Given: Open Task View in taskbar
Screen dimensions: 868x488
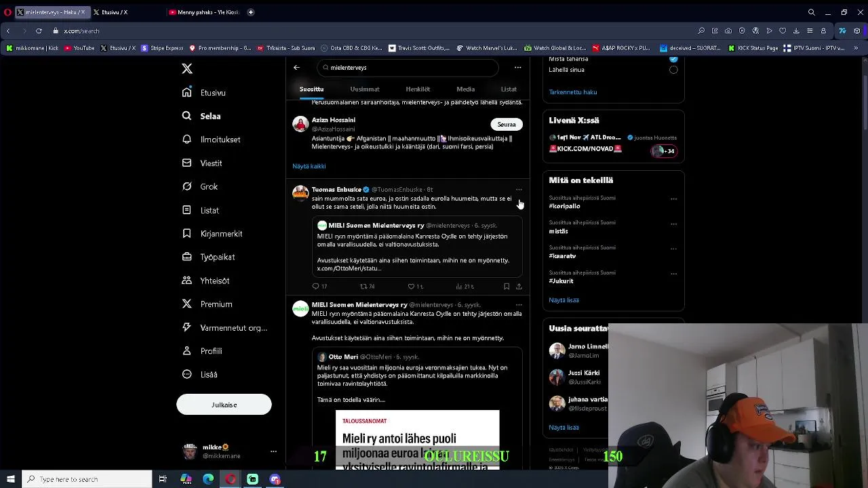Looking at the screenshot, I should click(163, 479).
